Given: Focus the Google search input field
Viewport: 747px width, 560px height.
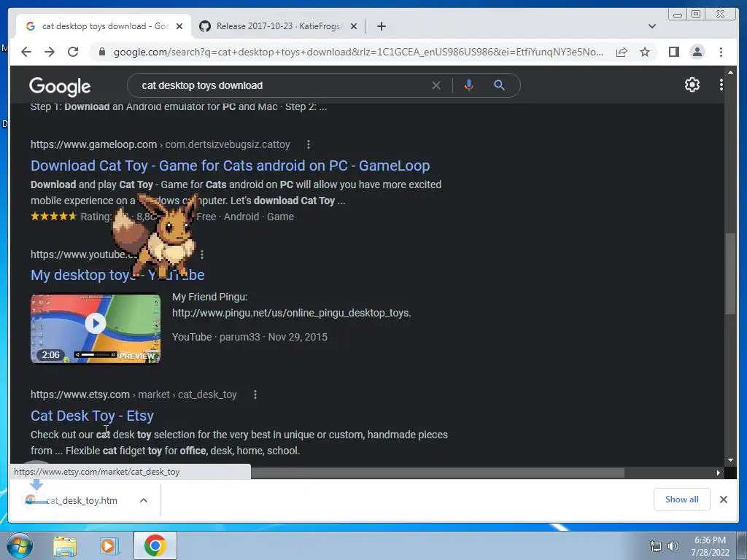Looking at the screenshot, I should click(x=281, y=86).
